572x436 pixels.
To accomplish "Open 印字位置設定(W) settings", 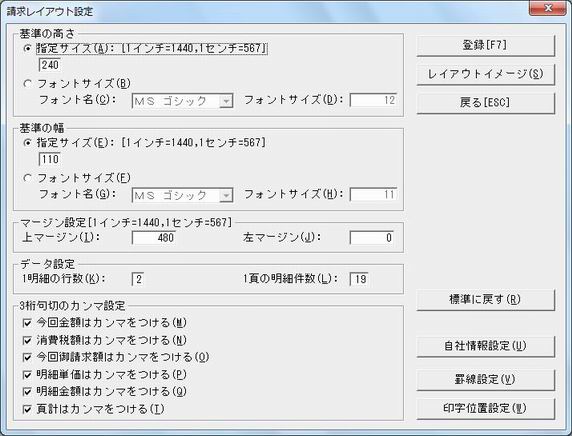I will pos(486,409).
